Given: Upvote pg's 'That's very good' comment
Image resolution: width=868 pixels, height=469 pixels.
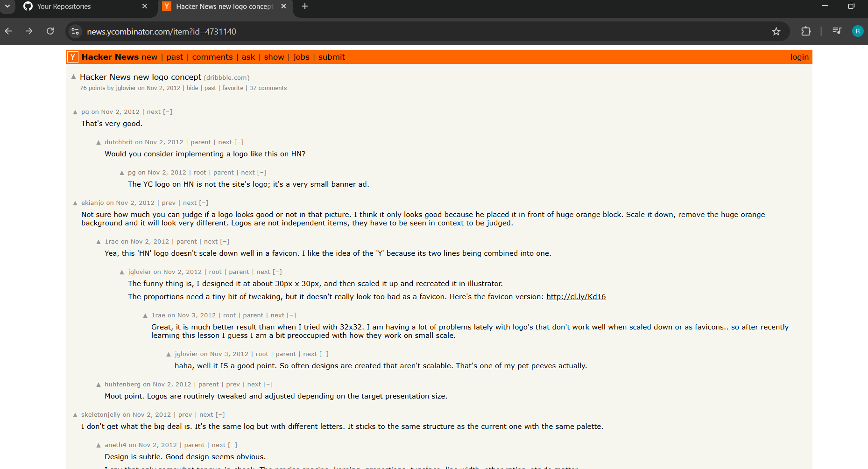Looking at the screenshot, I should (x=75, y=112).
